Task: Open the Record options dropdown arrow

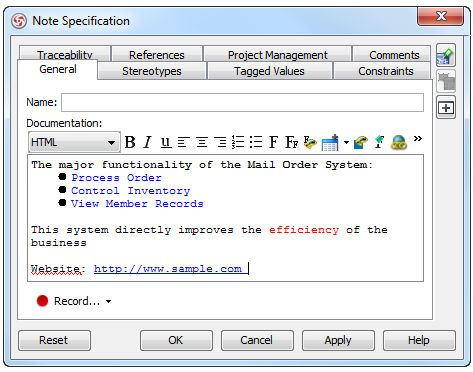Action: point(109,301)
